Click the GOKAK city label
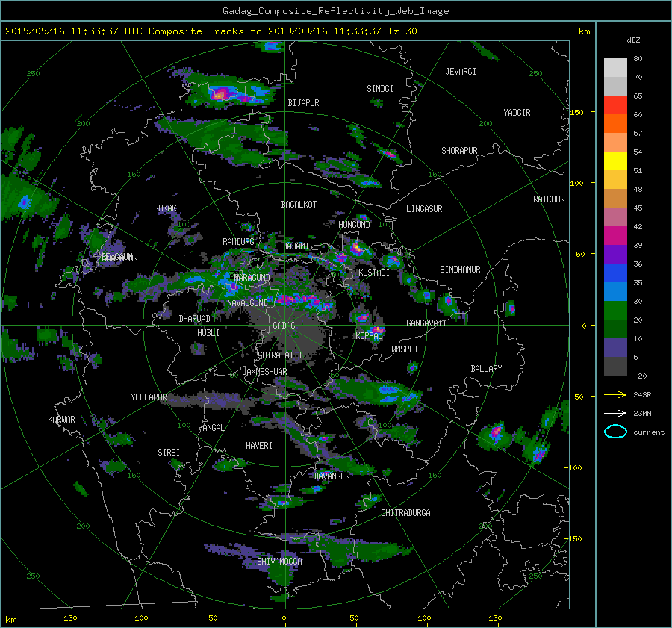672x628 pixels. [x=166, y=208]
